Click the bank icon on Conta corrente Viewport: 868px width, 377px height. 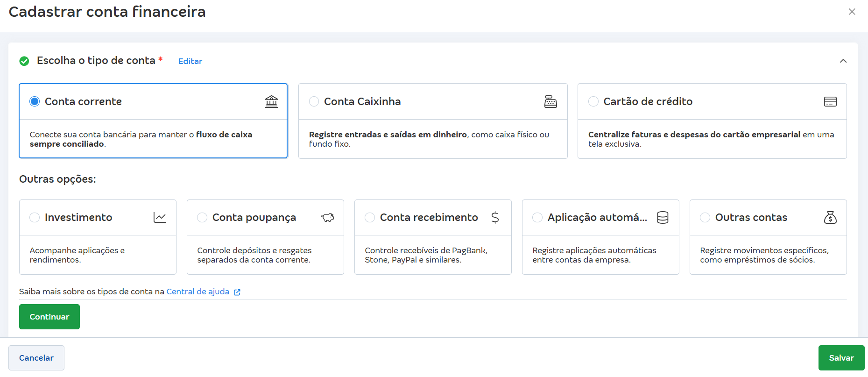click(x=271, y=101)
